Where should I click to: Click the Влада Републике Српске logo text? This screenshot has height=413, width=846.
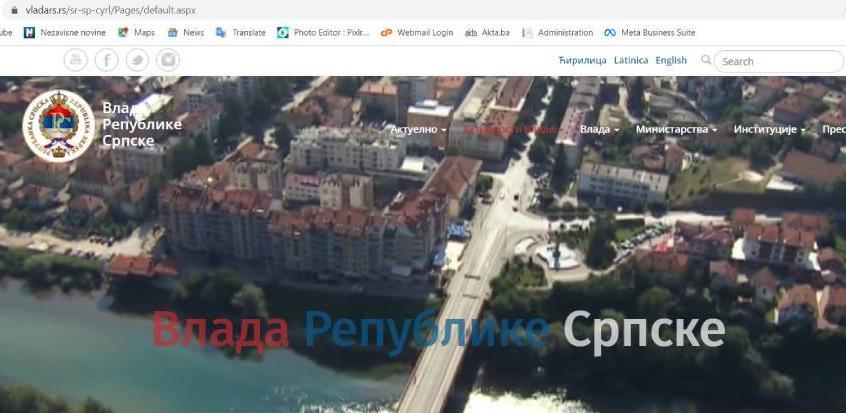click(x=142, y=124)
